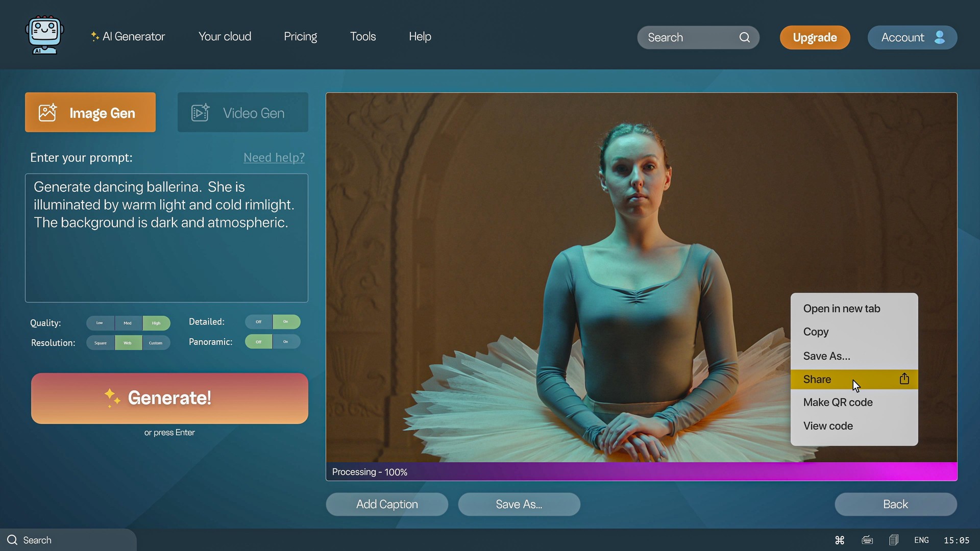Click the AI Generator robot logo
This screenshot has height=551, width=980.
click(44, 35)
